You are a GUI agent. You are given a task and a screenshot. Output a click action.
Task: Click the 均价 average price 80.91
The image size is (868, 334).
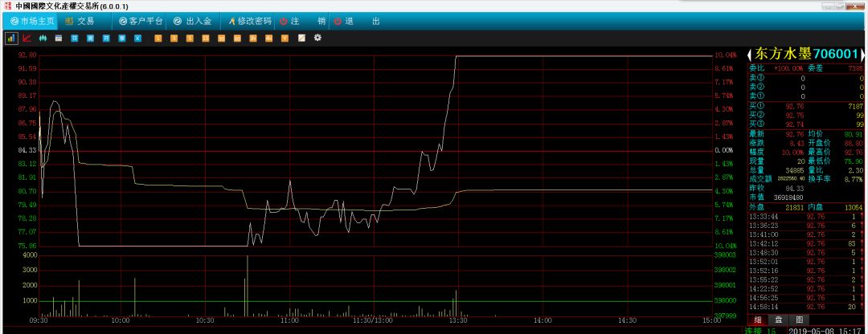853,134
